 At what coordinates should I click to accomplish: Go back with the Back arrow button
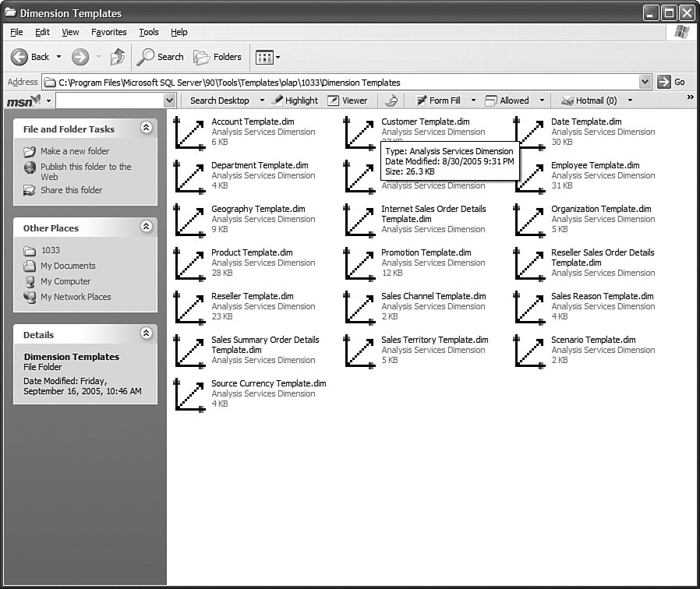click(30, 57)
